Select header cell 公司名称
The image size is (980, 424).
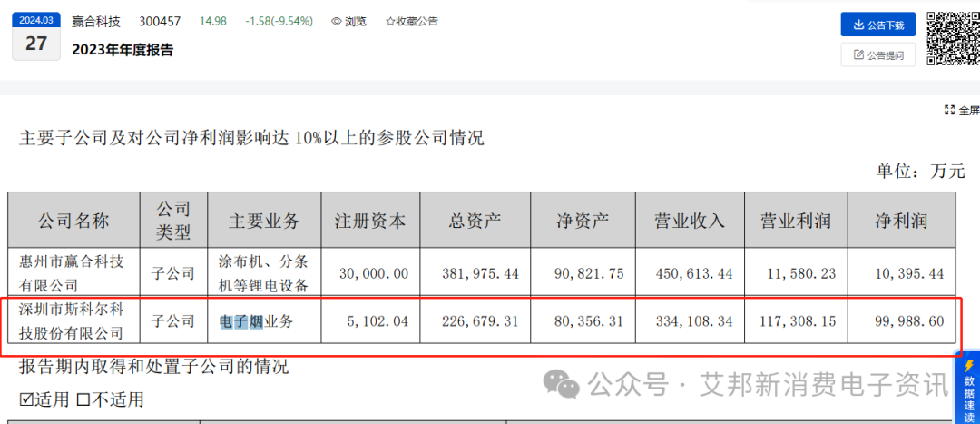[73, 220]
